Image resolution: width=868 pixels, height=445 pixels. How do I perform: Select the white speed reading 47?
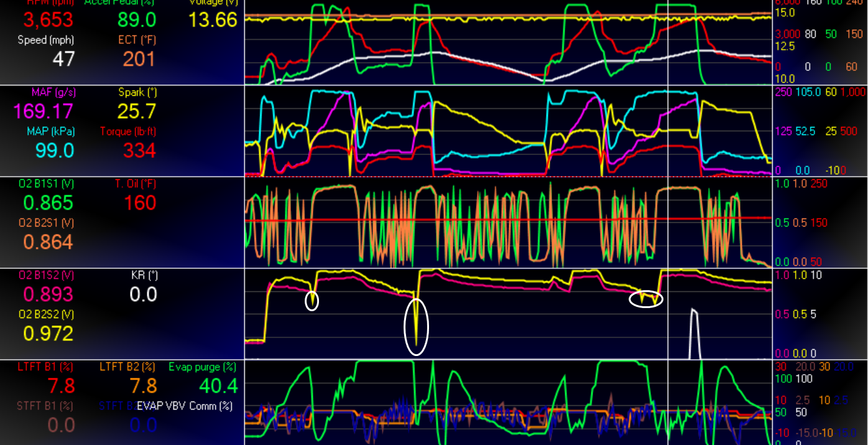coord(63,59)
